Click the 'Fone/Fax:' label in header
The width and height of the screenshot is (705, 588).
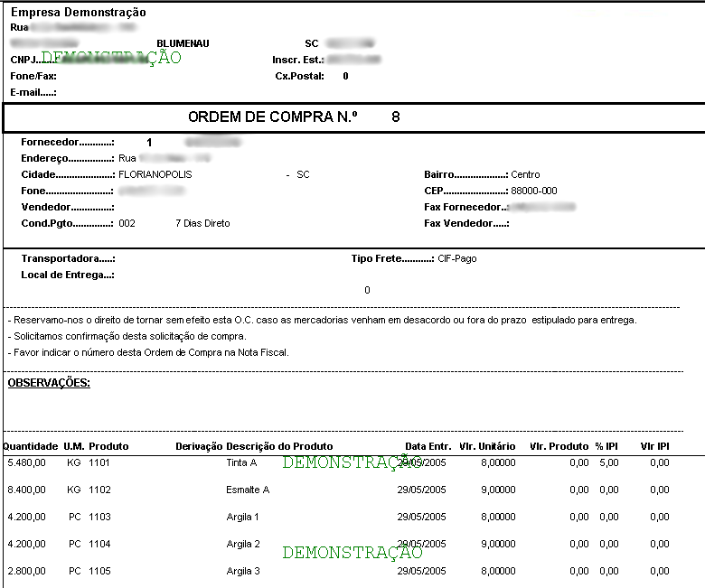tap(33, 76)
